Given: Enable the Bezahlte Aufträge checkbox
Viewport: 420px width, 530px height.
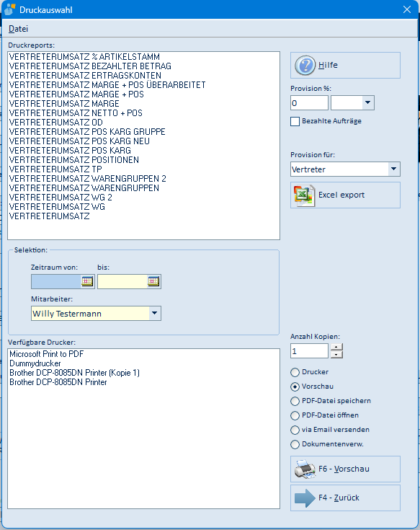Looking at the screenshot, I should 295,121.
